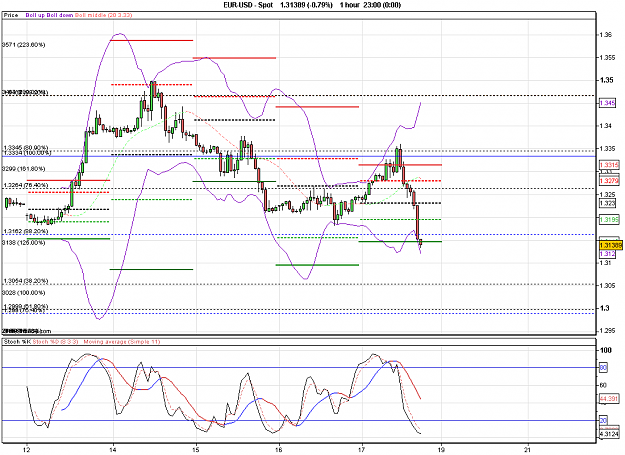
Task: Click the EUR-USD - Spot chart title
Action: click(x=248, y=5)
